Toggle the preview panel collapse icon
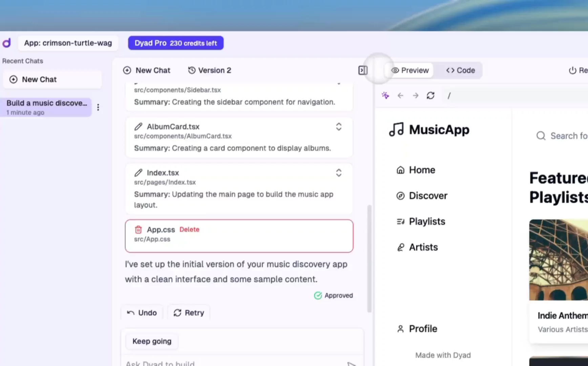The height and width of the screenshot is (366, 588). pos(363,70)
